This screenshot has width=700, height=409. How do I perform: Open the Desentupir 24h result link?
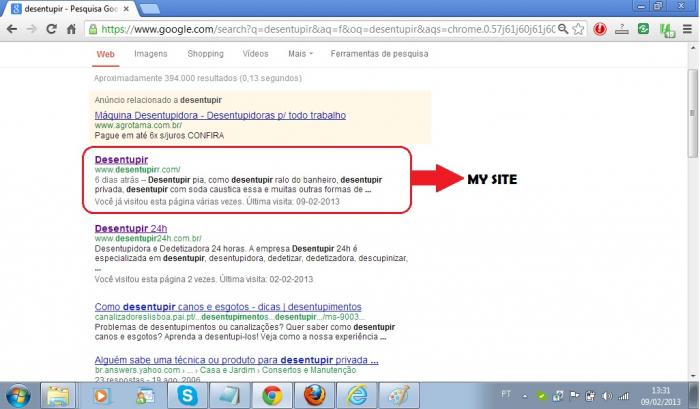click(x=130, y=229)
